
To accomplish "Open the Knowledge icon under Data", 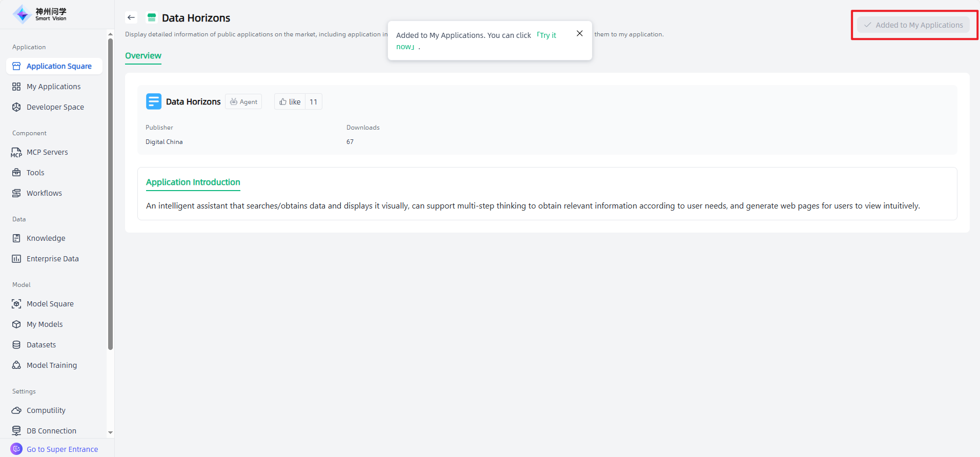I will pyautogui.click(x=16, y=238).
